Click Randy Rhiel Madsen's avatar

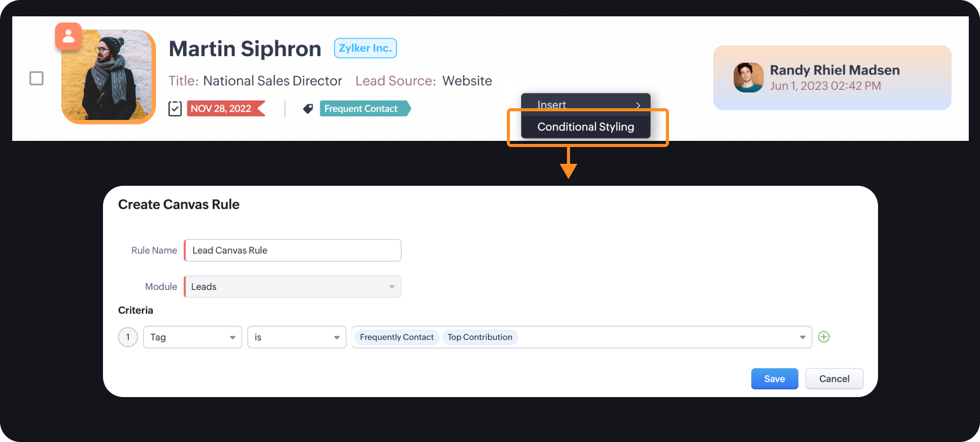tap(748, 78)
